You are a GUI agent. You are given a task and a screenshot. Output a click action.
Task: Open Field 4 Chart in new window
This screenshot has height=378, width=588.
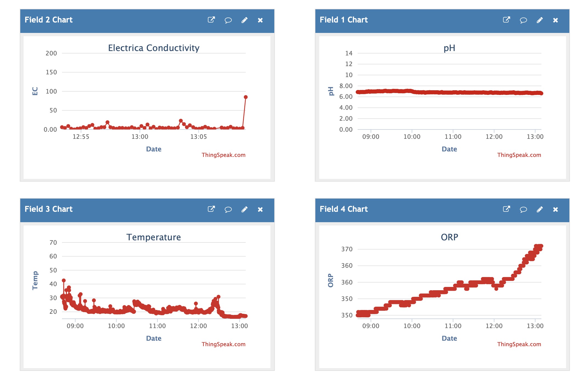pyautogui.click(x=506, y=209)
